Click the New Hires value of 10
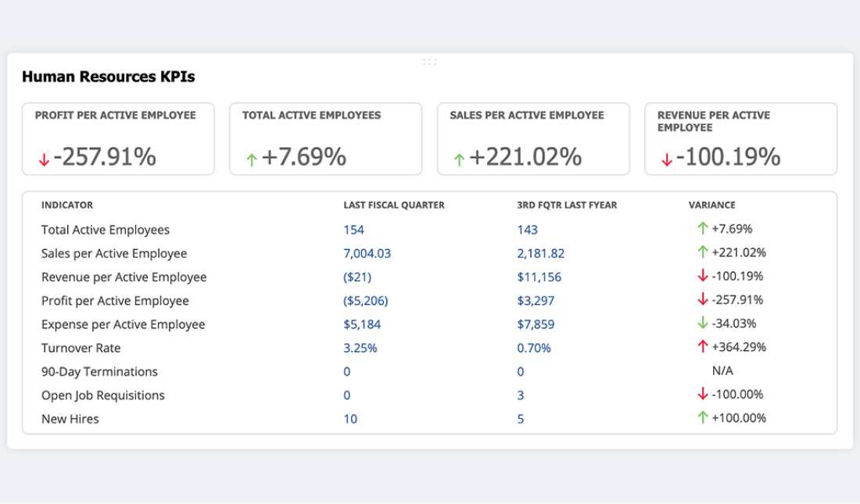The image size is (860, 504). 350,419
